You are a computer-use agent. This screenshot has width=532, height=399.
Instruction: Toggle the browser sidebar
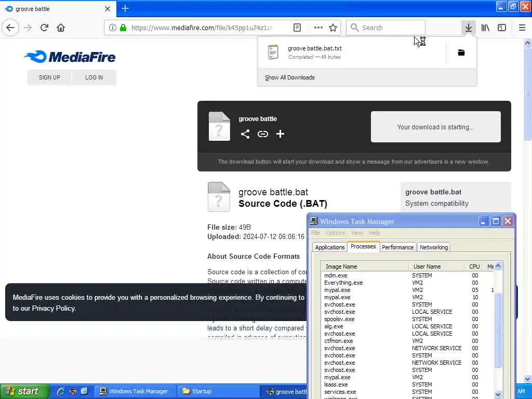coord(502,28)
